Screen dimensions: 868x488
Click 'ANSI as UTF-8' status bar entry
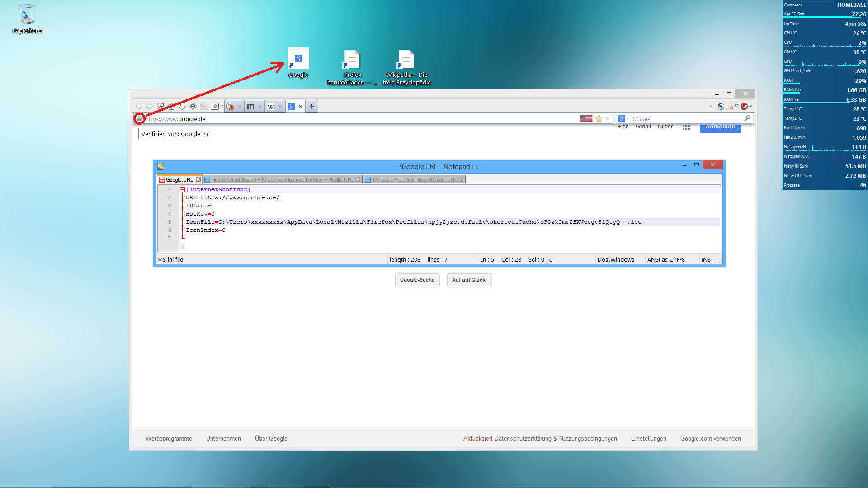pos(666,259)
